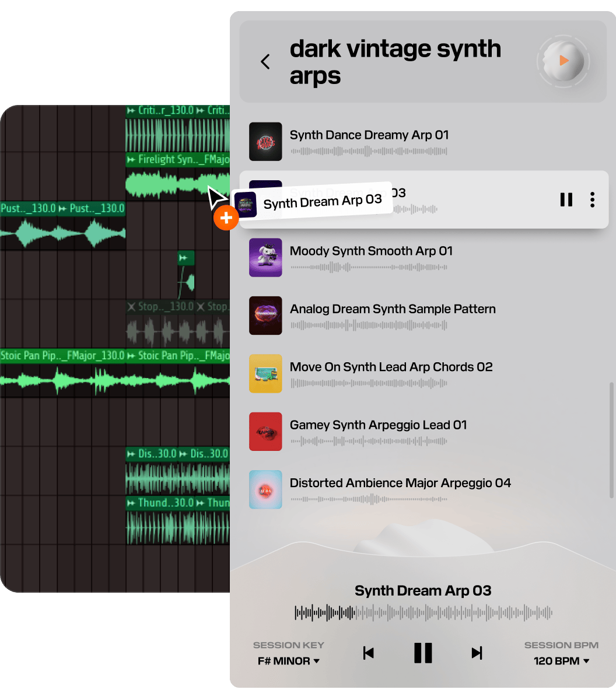The image size is (616, 700).
Task: Open the Synth Dance Dreamy Arp 01 artwork thumbnail
Action: (265, 142)
